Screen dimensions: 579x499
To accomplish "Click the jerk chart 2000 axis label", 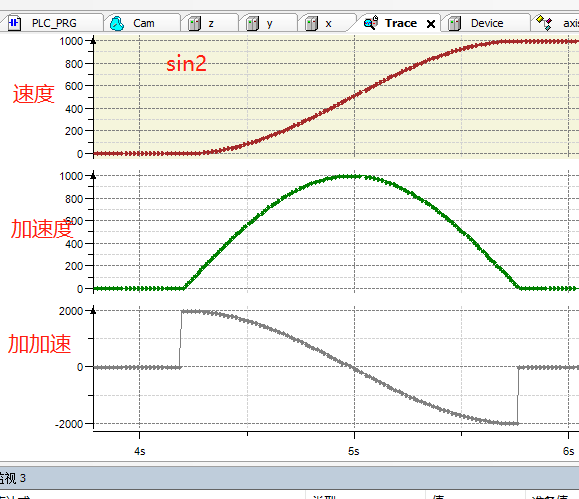I will 71,311.
